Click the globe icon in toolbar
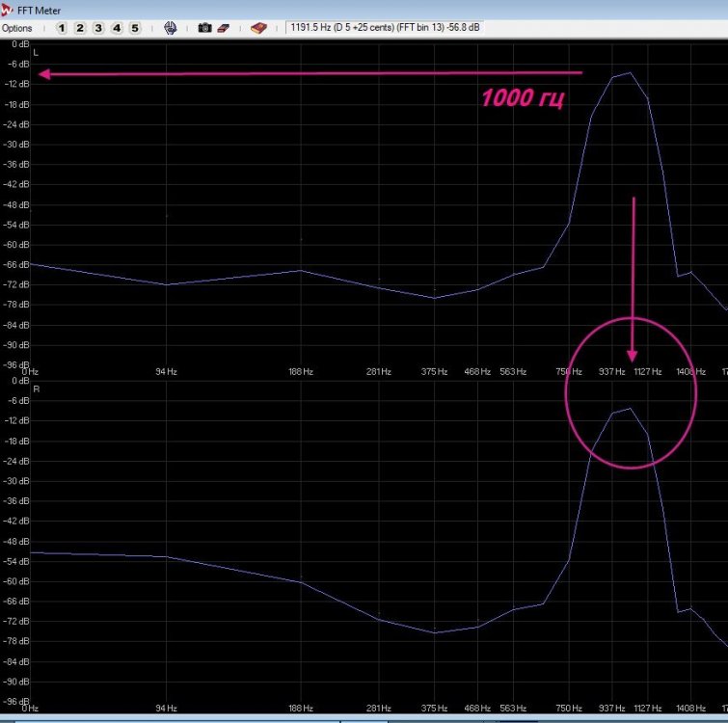 170,28
